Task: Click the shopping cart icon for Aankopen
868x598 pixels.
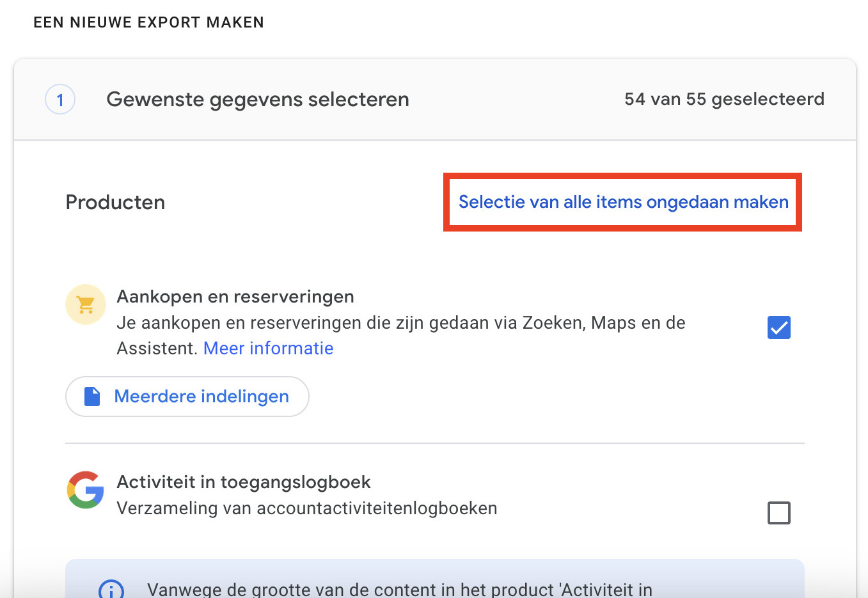Action: (86, 304)
